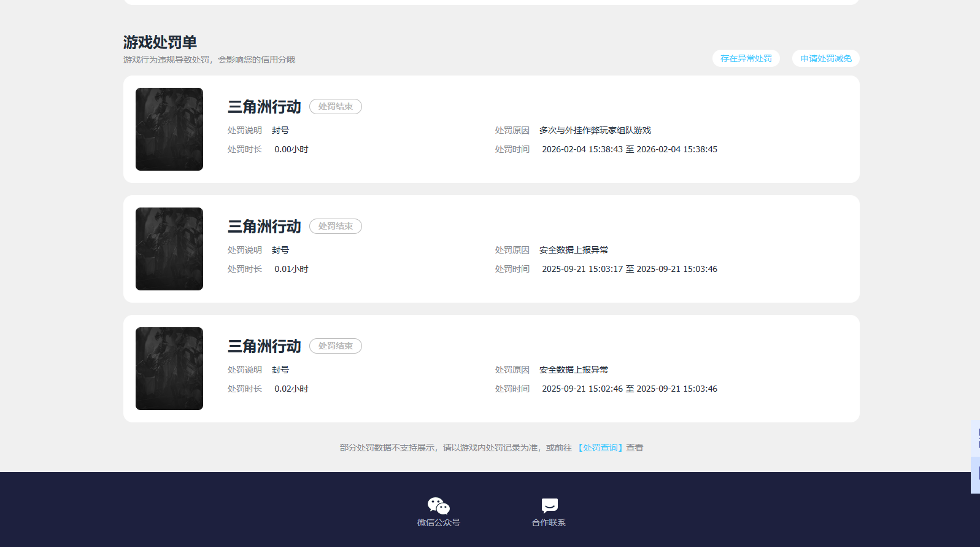Select time range starting 2025-09-21 15:03:17
This screenshot has height=547, width=980.
[x=630, y=269]
